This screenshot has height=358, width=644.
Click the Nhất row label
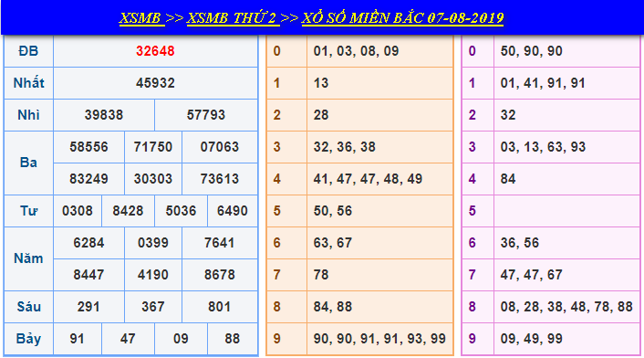pos(28,83)
